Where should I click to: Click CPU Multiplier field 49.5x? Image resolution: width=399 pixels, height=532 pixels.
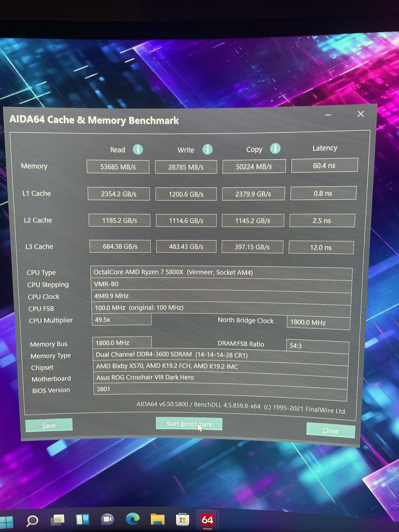click(x=122, y=320)
